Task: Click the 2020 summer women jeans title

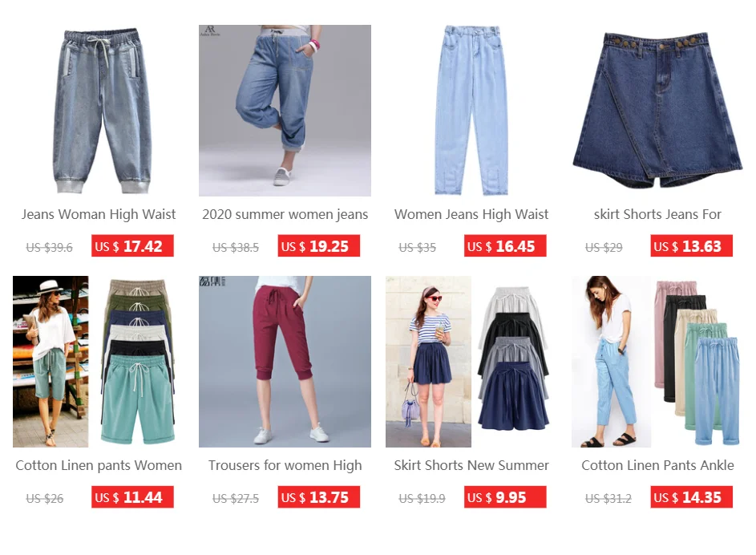Action: (x=285, y=214)
